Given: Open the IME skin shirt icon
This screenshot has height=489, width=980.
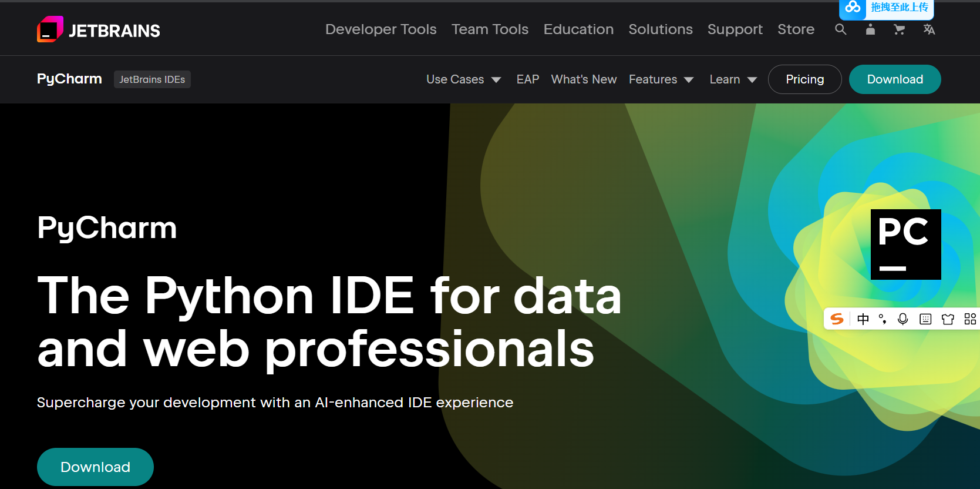Looking at the screenshot, I should pos(948,319).
